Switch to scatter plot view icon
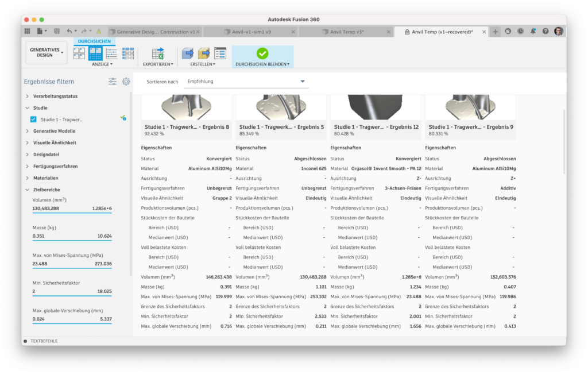The image size is (588, 374). (x=112, y=53)
